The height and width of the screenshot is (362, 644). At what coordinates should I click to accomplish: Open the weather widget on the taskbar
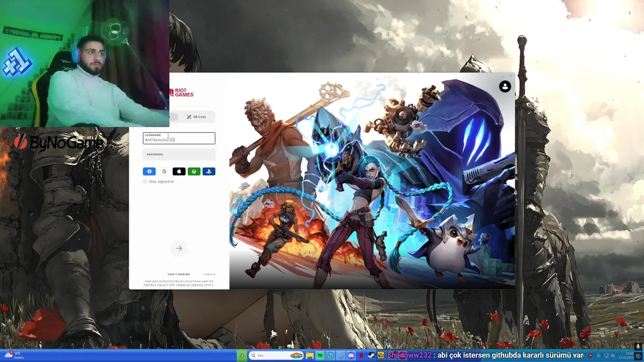[x=14, y=355]
